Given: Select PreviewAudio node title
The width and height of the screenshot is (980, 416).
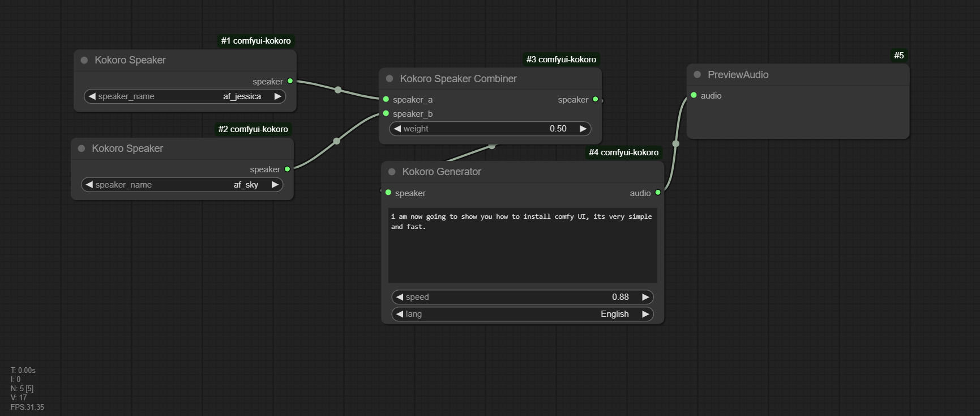Looking at the screenshot, I should (738, 75).
